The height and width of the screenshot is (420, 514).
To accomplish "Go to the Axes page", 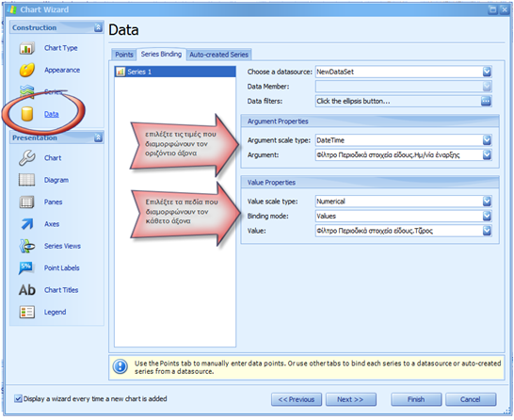I will [52, 224].
